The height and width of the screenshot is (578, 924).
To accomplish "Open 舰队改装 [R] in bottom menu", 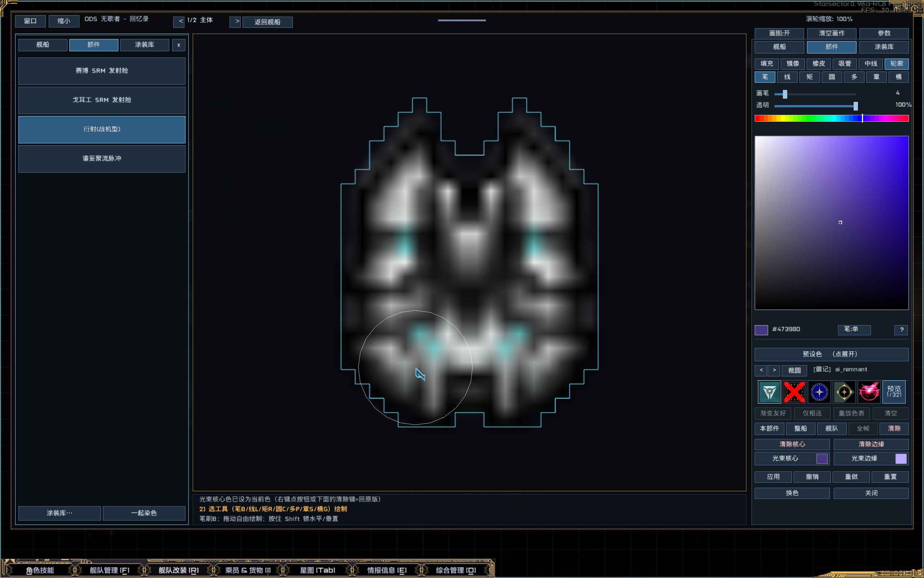I will coord(179,570).
